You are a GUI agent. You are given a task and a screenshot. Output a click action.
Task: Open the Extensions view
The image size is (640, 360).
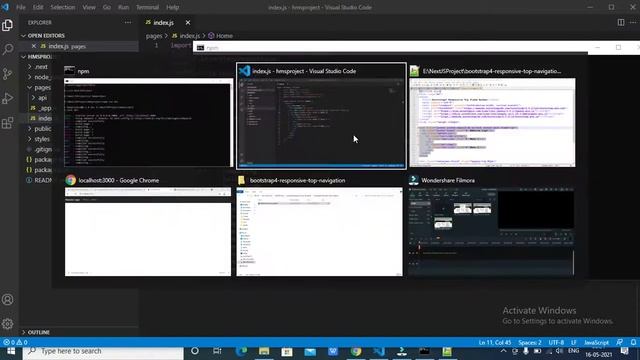coord(7,123)
